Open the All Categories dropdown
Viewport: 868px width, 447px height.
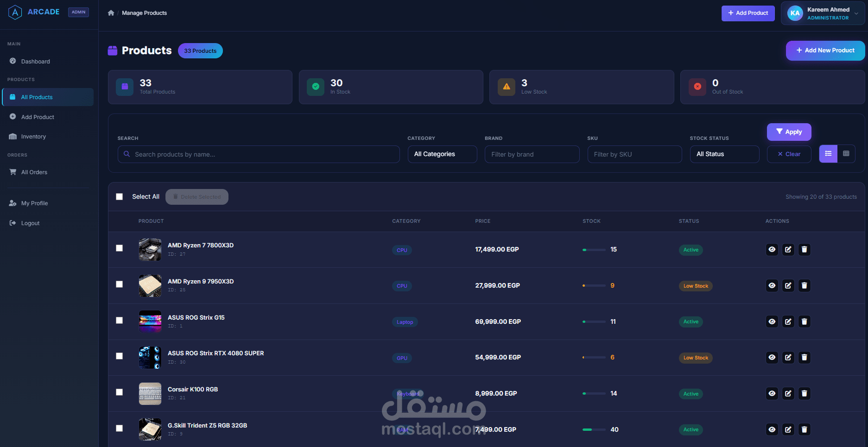click(442, 154)
